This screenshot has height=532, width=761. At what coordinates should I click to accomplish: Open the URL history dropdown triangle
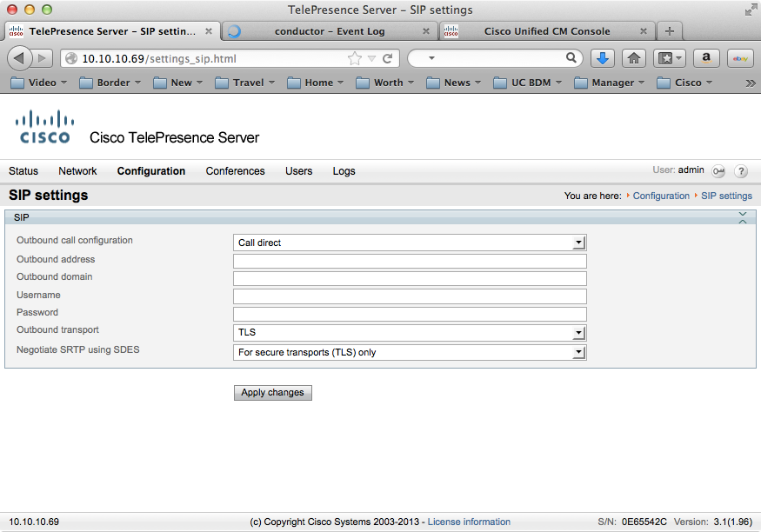(371, 59)
